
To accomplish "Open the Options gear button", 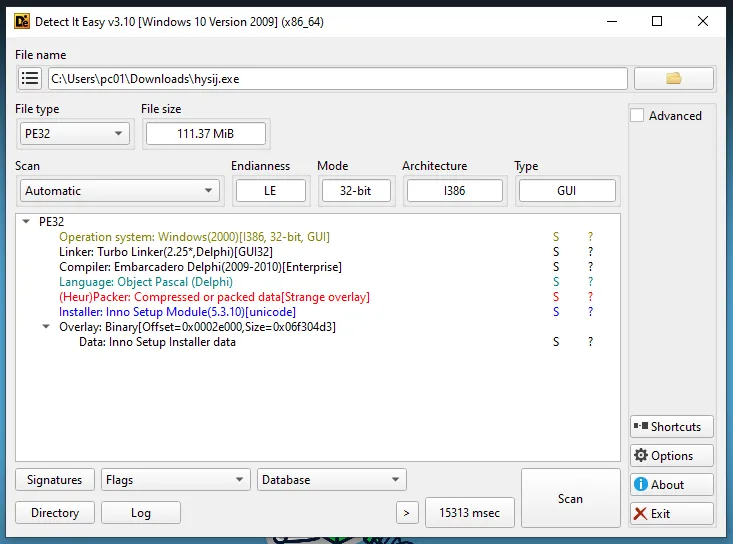I will pyautogui.click(x=672, y=455).
